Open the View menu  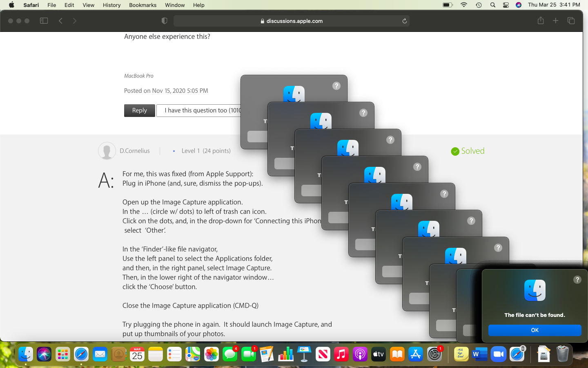89,5
